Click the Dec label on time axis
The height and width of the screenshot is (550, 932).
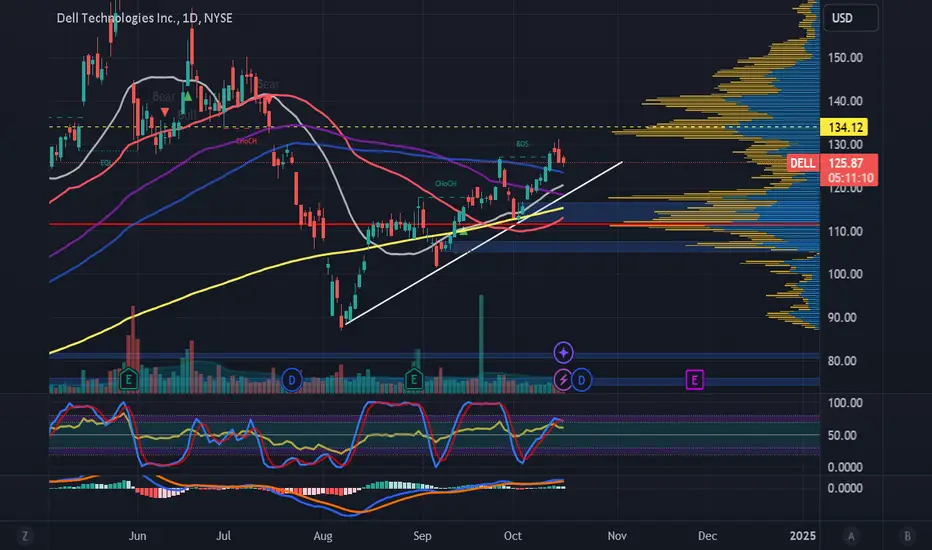(x=707, y=536)
